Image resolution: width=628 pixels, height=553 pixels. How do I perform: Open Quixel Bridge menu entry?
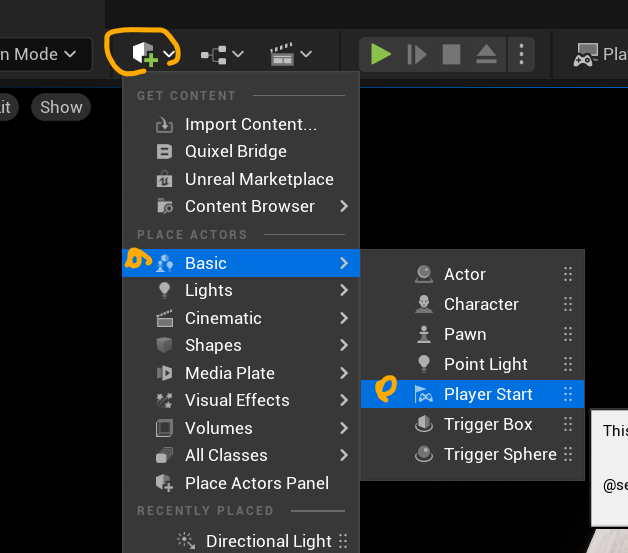pos(241,151)
